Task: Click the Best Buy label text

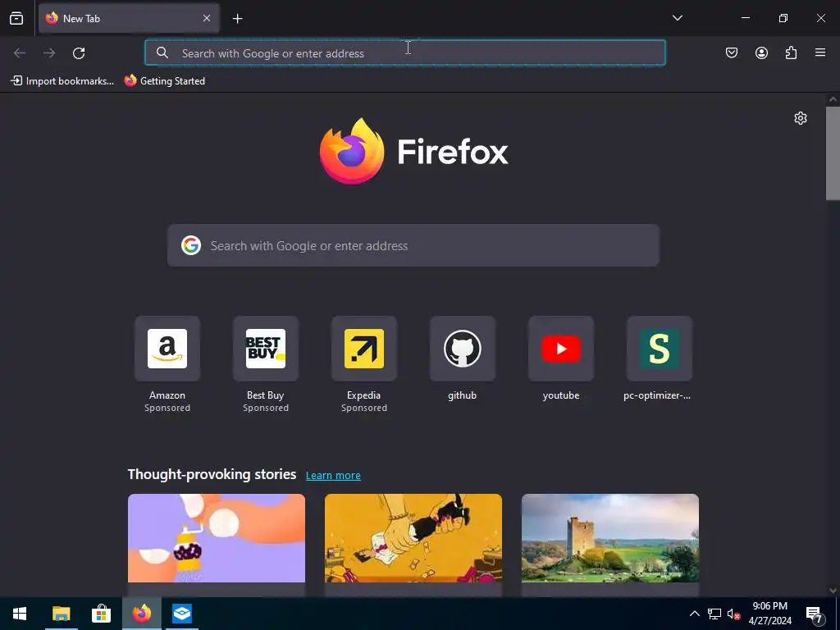Action: tap(265, 395)
